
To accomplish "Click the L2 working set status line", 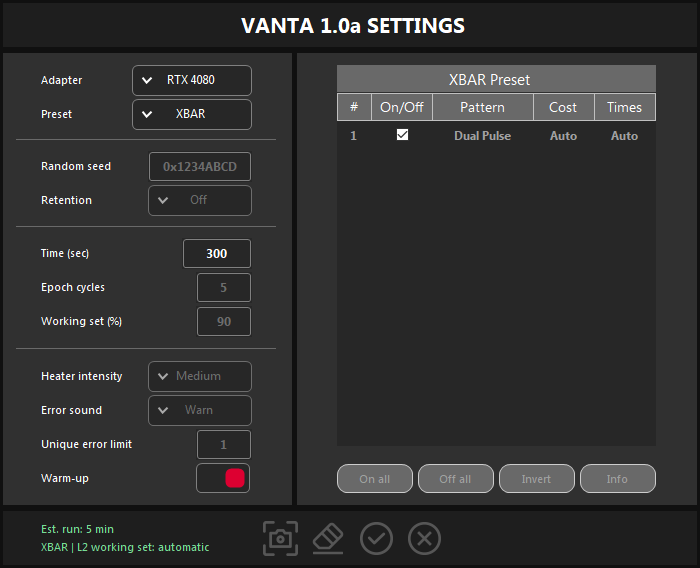I will 125,547.
